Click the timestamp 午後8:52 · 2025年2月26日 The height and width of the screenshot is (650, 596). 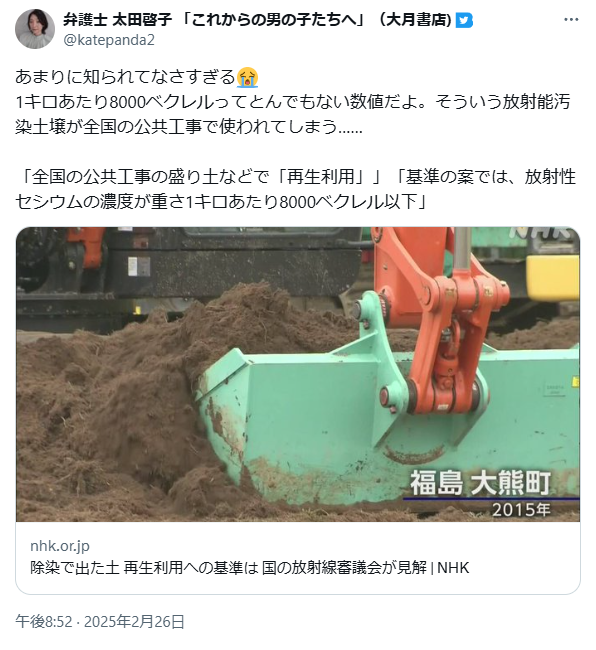pyautogui.click(x=100, y=622)
